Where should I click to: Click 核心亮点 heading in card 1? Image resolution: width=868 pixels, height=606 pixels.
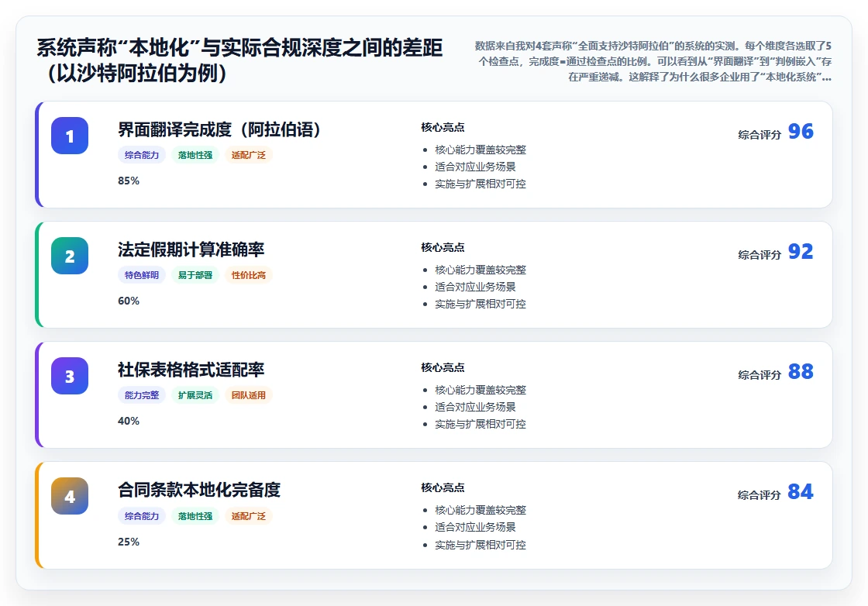point(443,127)
